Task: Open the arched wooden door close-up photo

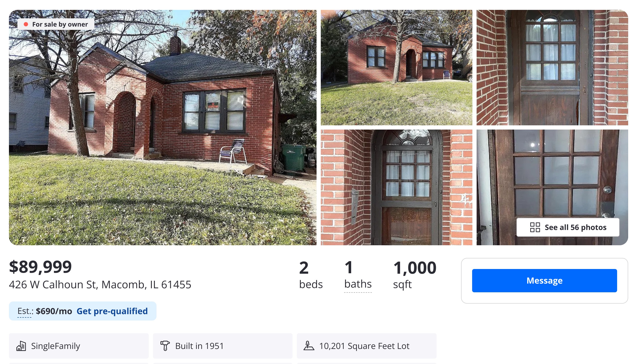Action: coord(552,67)
